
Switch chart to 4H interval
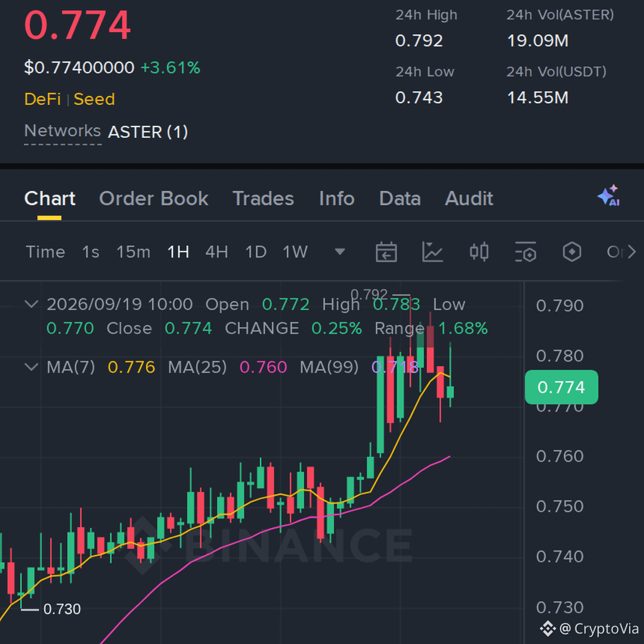(216, 252)
